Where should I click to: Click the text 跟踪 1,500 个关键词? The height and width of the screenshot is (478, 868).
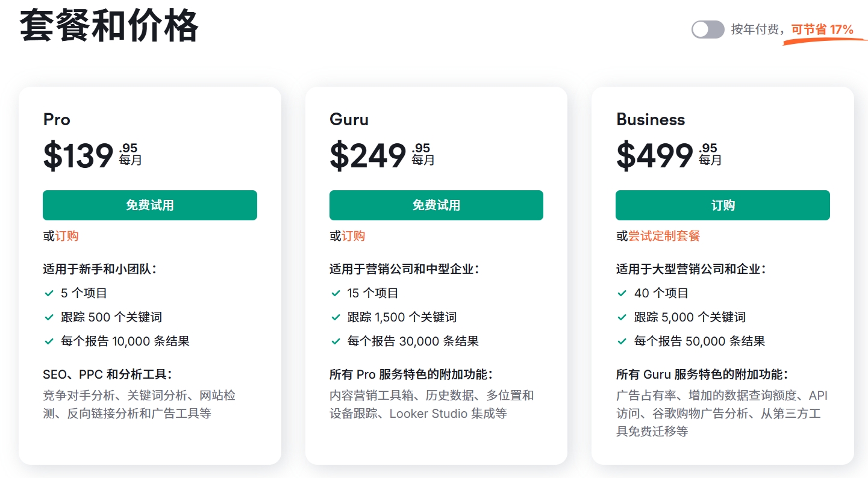coord(402,317)
